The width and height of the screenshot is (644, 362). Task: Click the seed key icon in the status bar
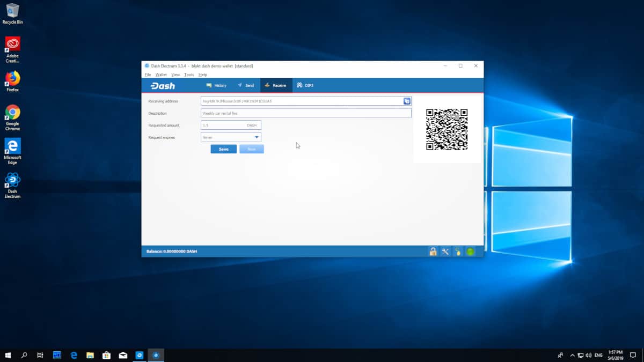point(458,251)
